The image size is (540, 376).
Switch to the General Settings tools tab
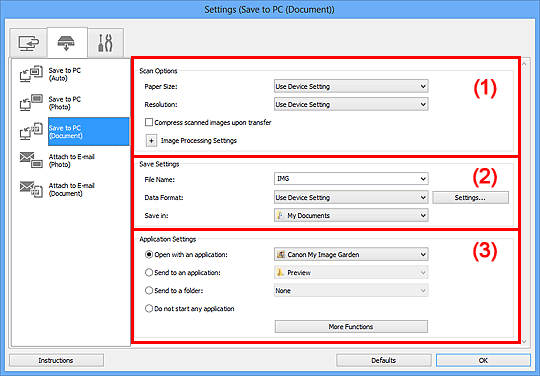click(x=105, y=43)
